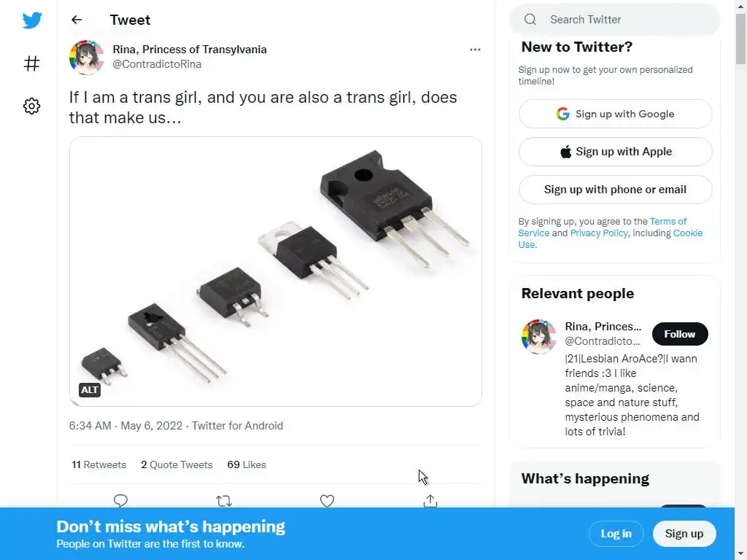
Task: Click the Twitter bird logo
Action: click(x=32, y=20)
